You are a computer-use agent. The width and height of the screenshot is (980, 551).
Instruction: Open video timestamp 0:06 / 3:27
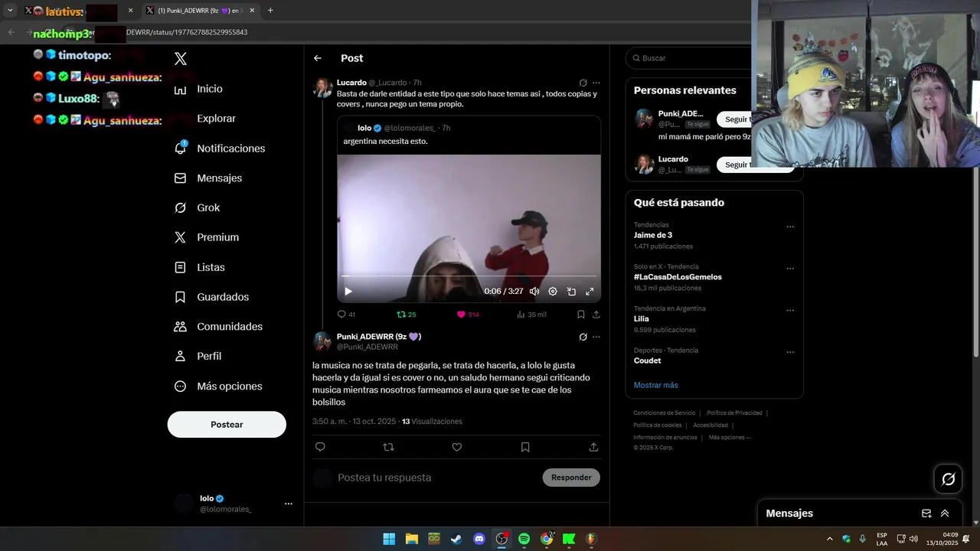click(504, 292)
